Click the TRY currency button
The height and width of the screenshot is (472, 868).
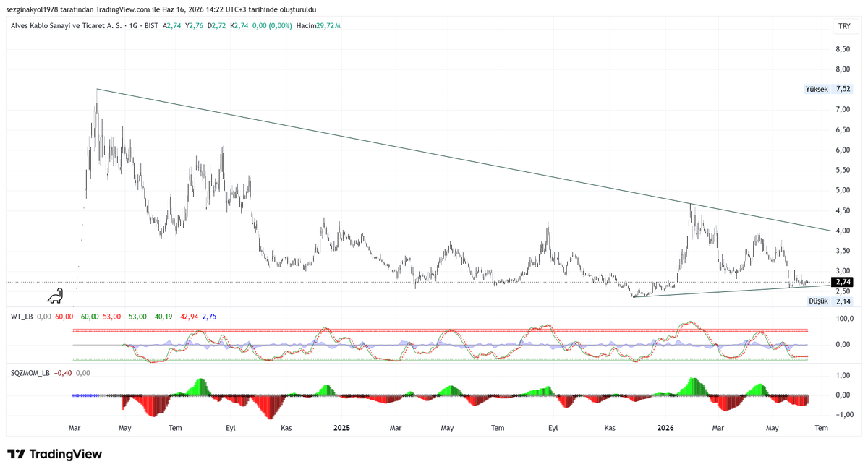coord(844,25)
